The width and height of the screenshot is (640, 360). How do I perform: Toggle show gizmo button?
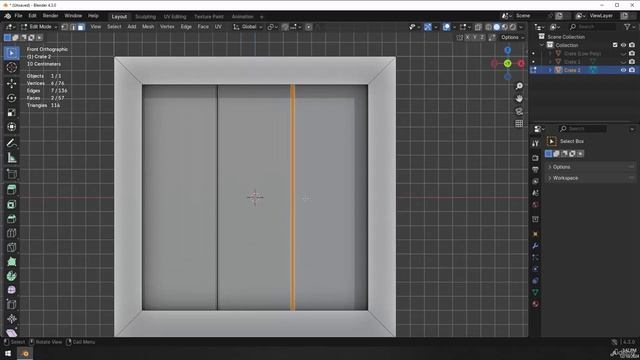pos(427,27)
